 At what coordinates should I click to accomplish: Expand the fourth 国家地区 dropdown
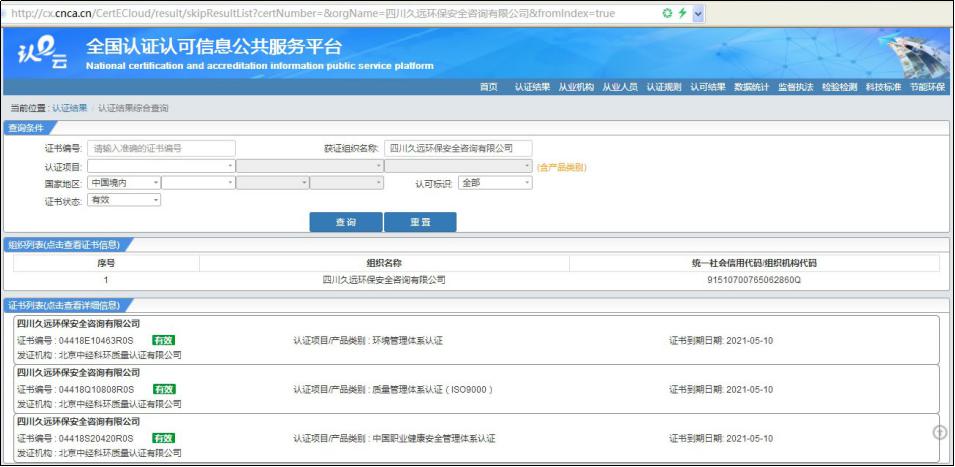click(x=347, y=183)
